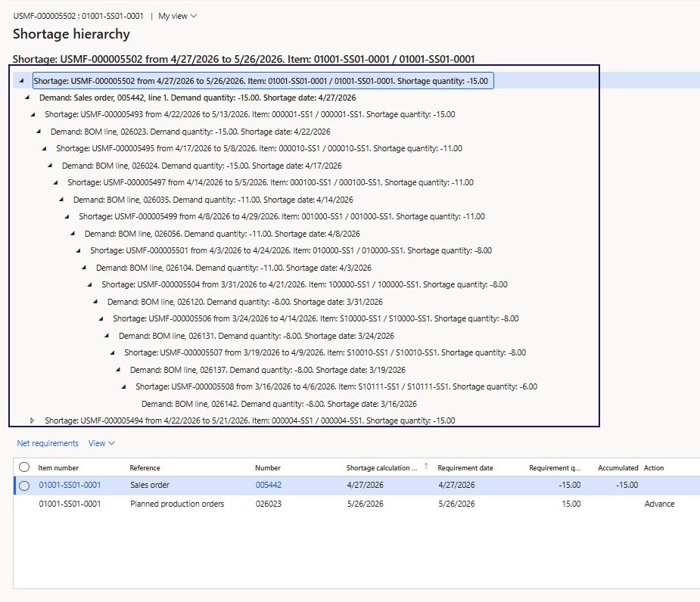The width and height of the screenshot is (700, 602).
Task: Click the Item number column header
Action: (x=58, y=468)
